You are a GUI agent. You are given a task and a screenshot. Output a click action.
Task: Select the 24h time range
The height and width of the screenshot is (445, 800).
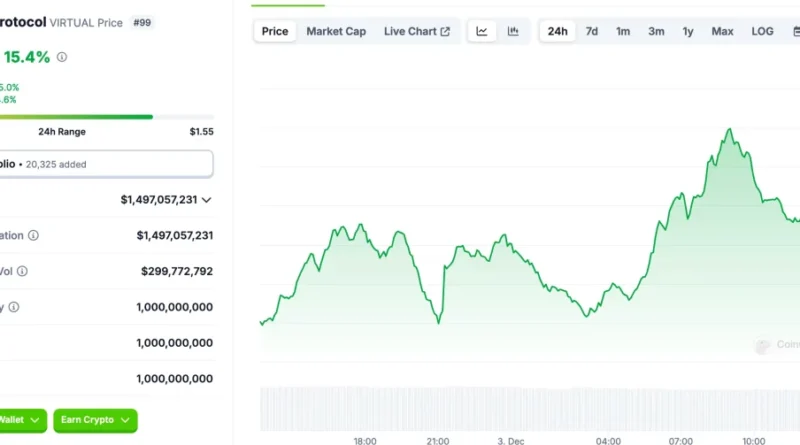tap(557, 31)
